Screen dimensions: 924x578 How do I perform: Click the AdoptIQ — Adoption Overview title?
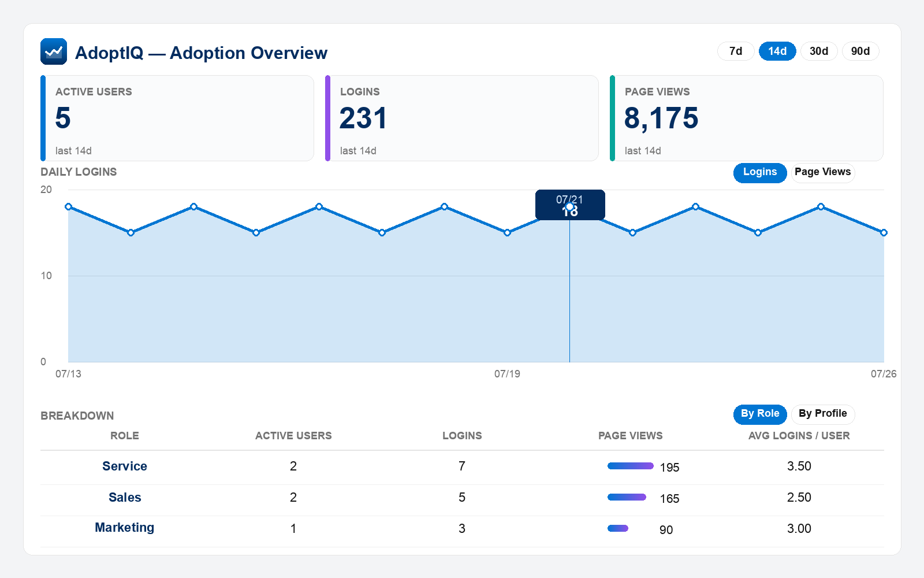pos(201,53)
